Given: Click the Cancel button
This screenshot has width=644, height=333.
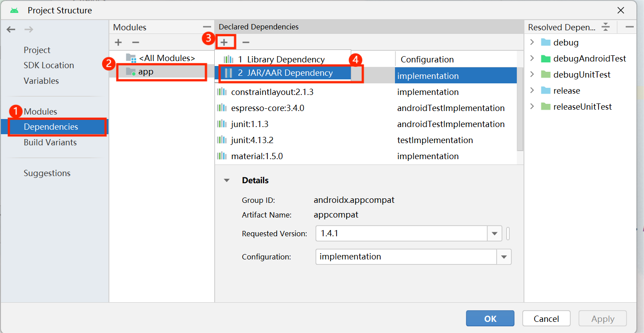Looking at the screenshot, I should [546, 319].
